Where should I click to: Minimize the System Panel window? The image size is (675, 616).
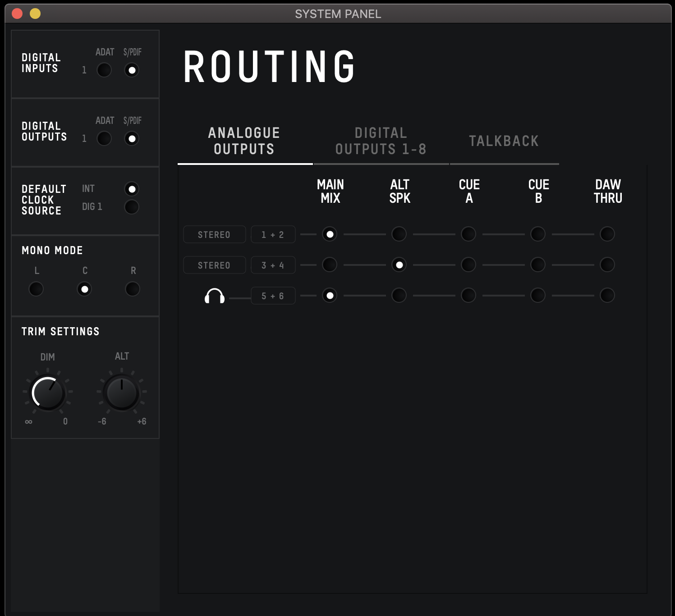[x=35, y=14]
